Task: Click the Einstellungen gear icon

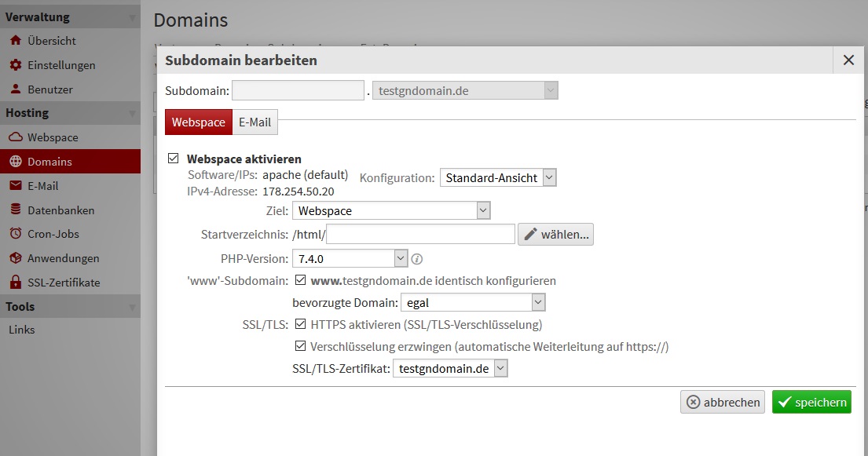Action: (x=15, y=65)
